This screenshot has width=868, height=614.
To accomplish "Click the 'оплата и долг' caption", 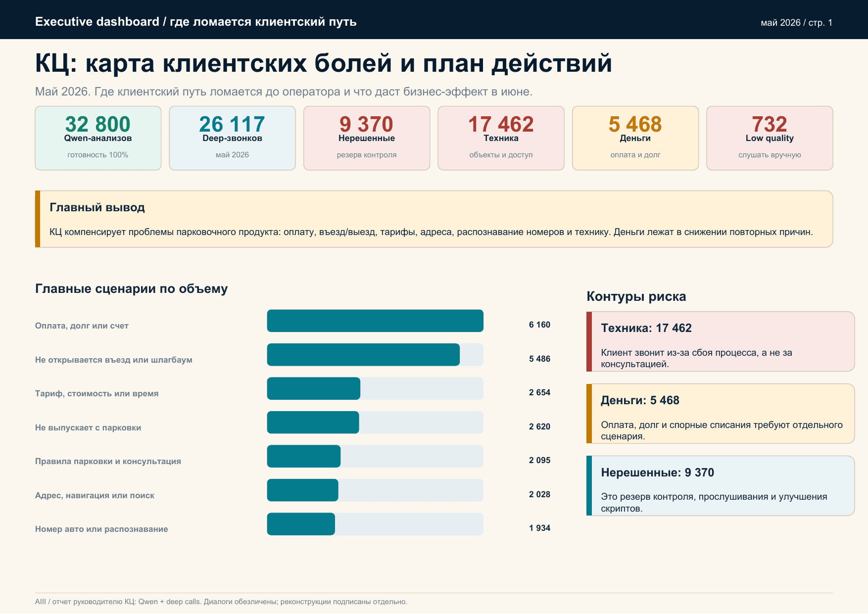I will 635,155.
